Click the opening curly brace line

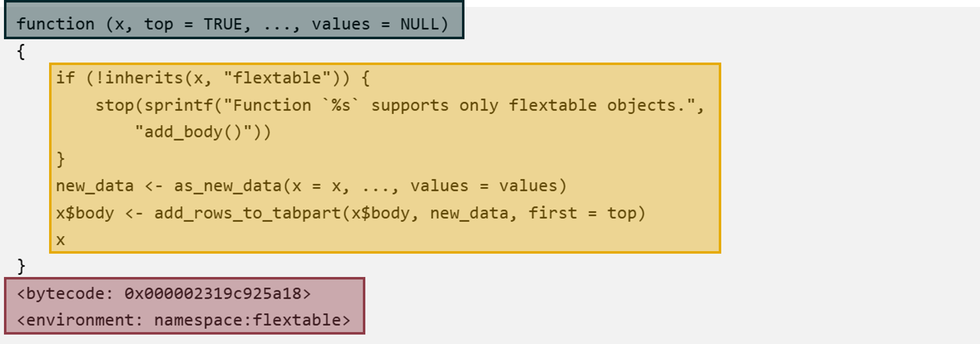click(21, 52)
